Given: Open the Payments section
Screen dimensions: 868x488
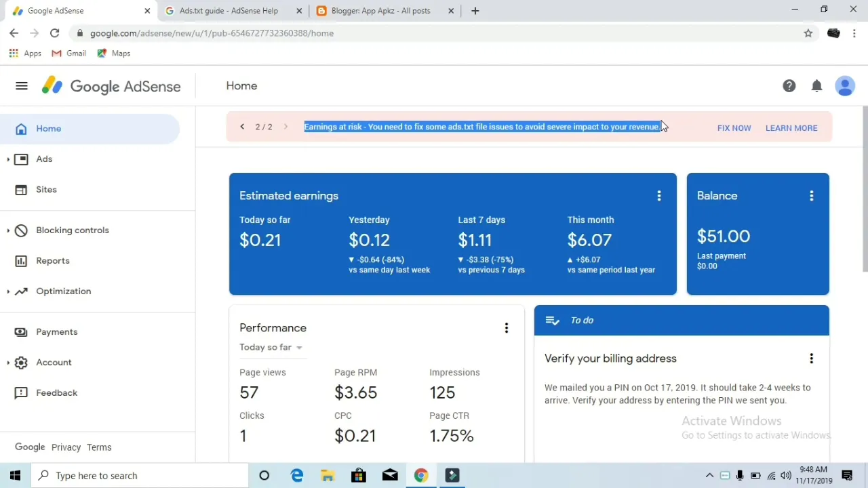Looking at the screenshot, I should pos(56,332).
